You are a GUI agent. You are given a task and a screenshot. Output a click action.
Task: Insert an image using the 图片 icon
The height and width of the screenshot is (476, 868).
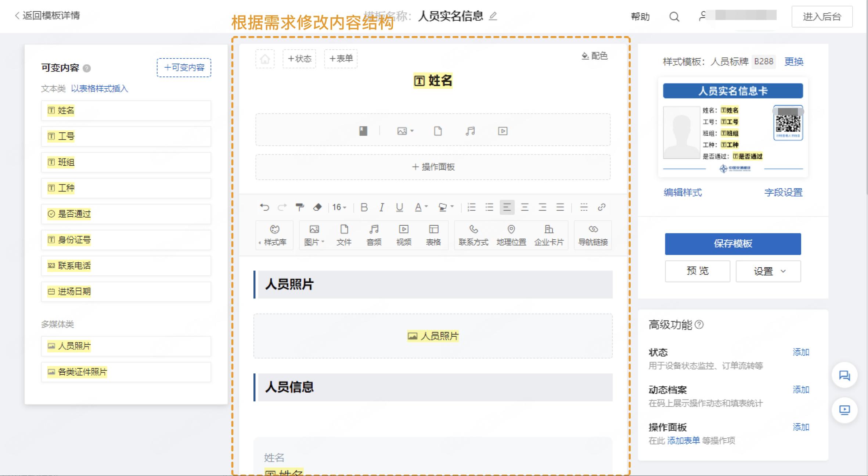314,235
